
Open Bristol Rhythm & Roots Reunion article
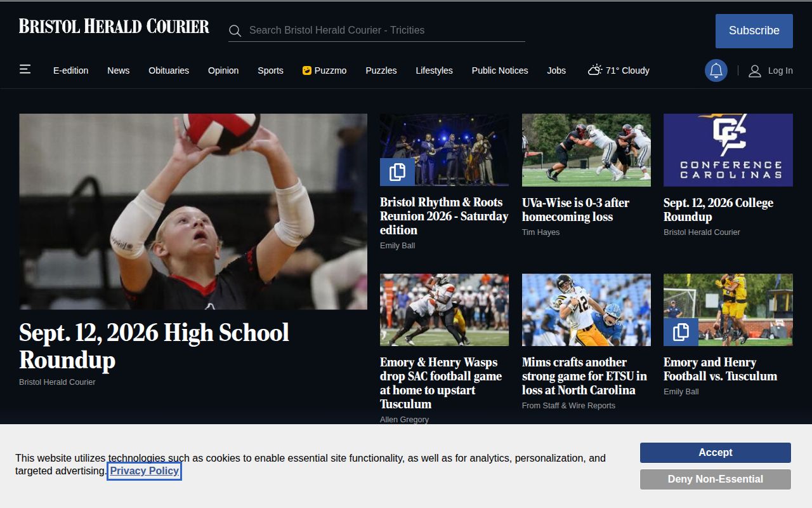[444, 216]
